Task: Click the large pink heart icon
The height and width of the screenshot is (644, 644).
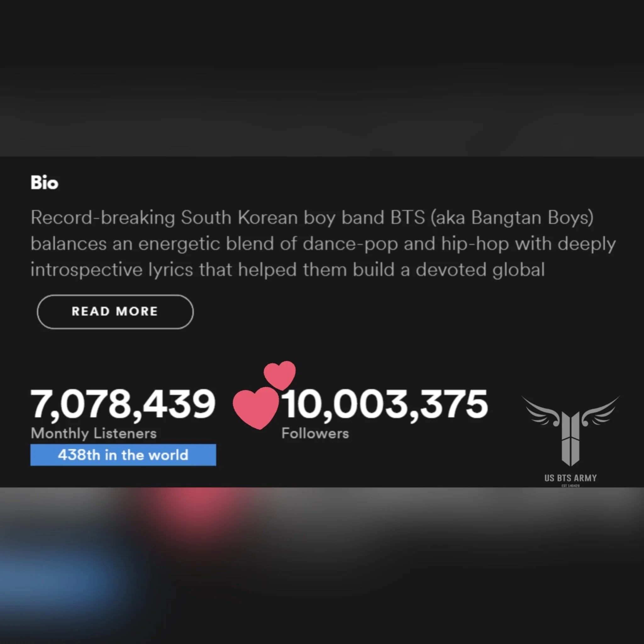Action: [256, 408]
